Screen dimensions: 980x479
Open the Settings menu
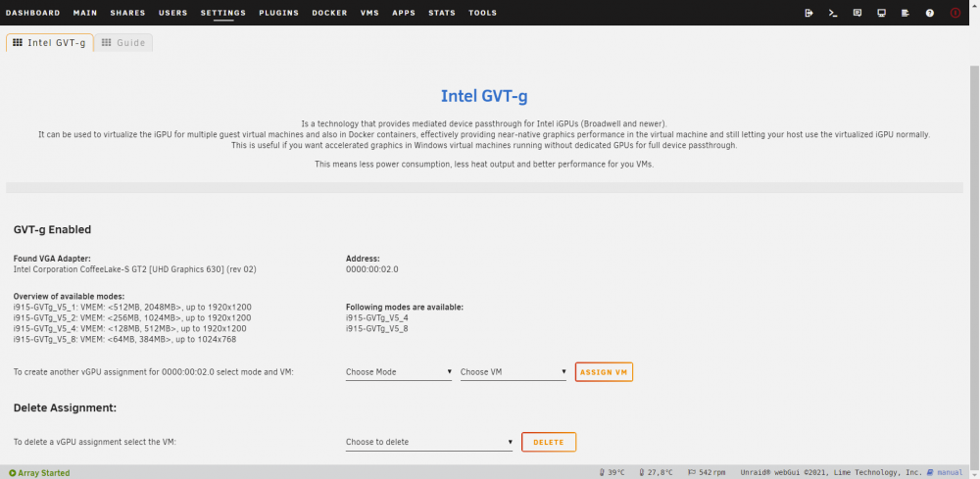point(223,13)
